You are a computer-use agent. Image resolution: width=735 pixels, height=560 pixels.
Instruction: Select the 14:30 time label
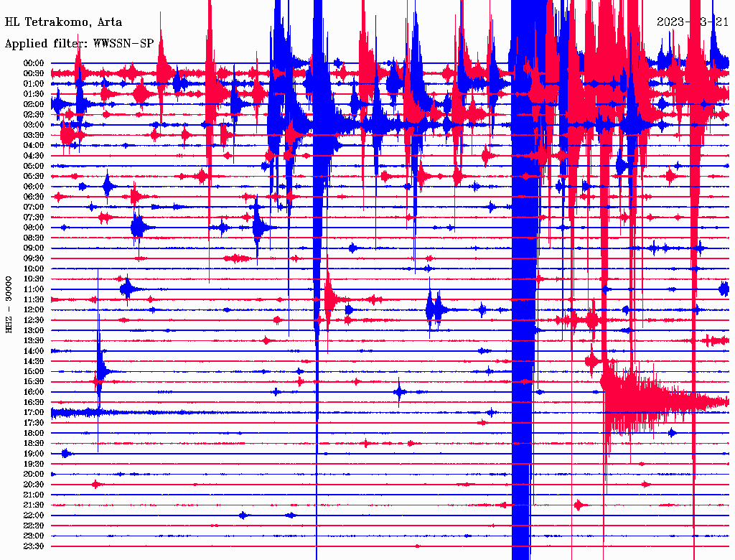point(34,361)
